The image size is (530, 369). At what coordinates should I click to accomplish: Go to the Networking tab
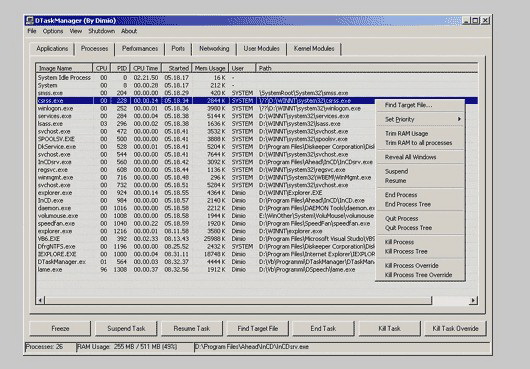pyautogui.click(x=214, y=49)
